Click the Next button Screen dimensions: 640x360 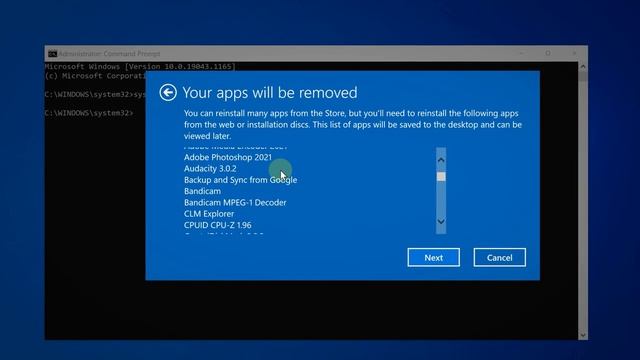tap(433, 258)
